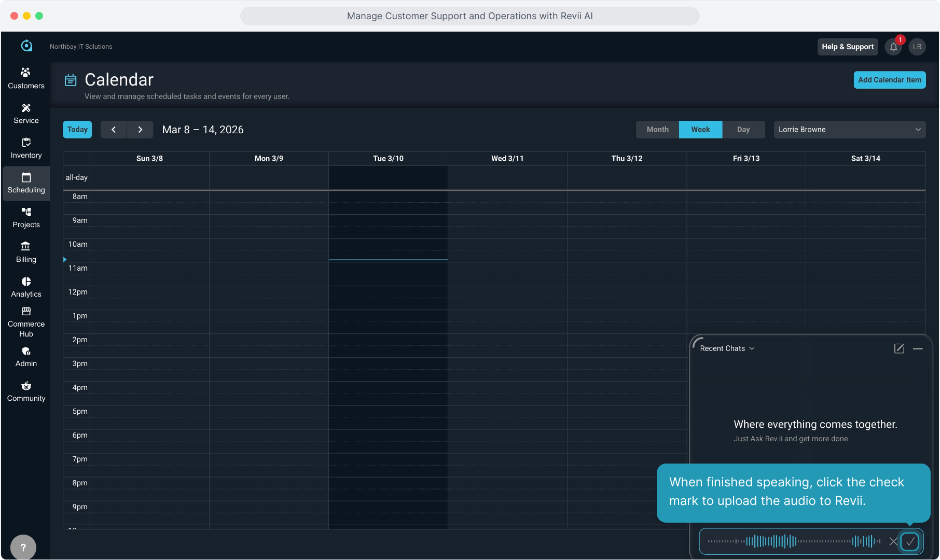Switch calendar to Day view
940x560 pixels.
pos(743,130)
